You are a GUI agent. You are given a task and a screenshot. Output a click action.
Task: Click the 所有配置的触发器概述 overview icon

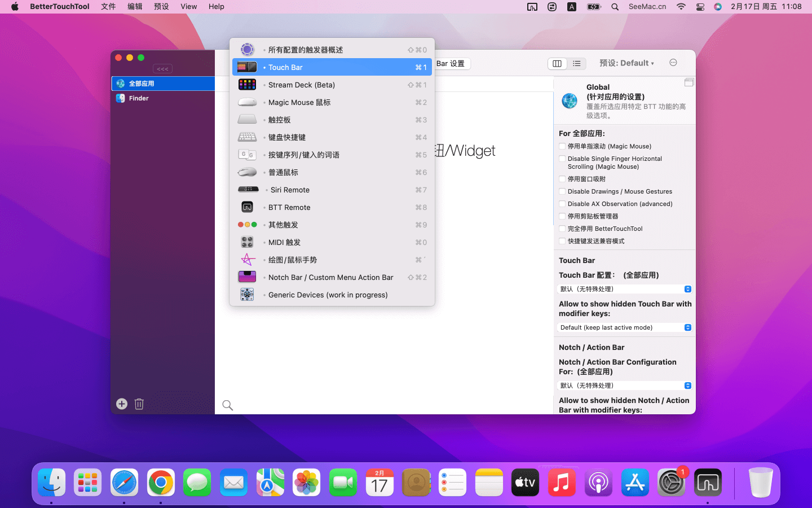pos(247,50)
